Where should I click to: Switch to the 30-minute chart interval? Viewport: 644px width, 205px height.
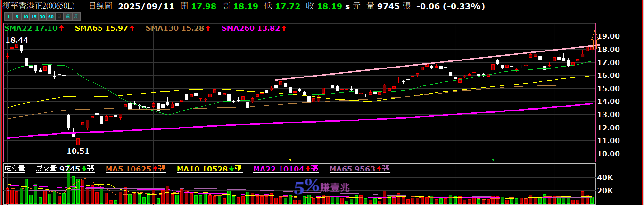pyautogui.click(x=42, y=17)
